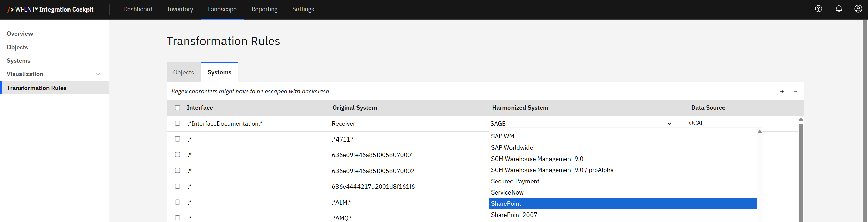868x222 pixels.
Task: Go to Systems in sidebar
Action: coord(54,61)
